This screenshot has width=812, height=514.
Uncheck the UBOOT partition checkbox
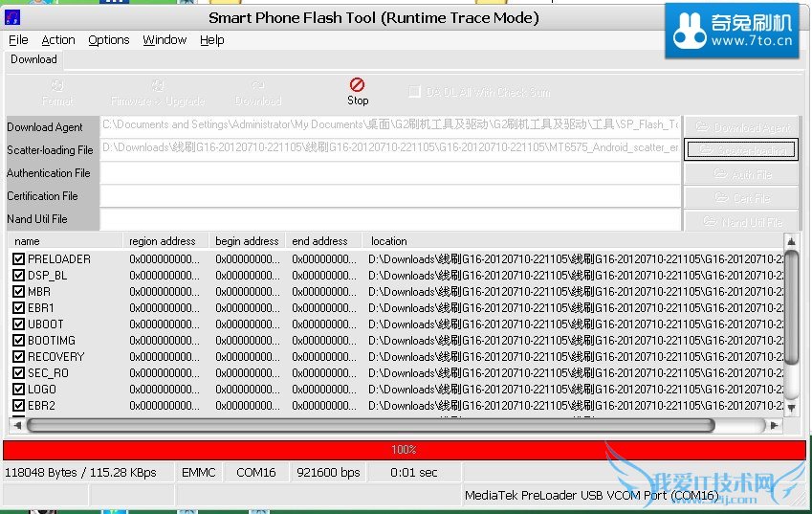pyautogui.click(x=18, y=324)
